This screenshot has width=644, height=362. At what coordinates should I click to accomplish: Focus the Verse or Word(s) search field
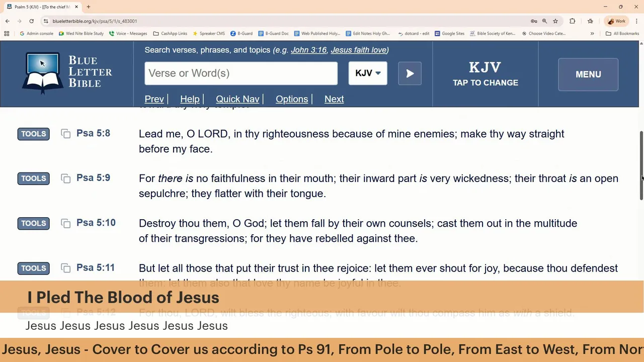[241, 73]
